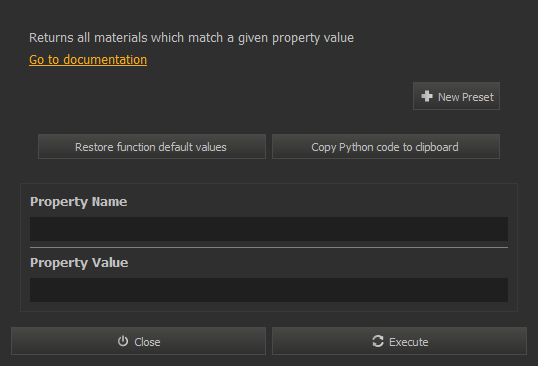The height and width of the screenshot is (366, 538).
Task: Click the 'Returns all materials' description text
Action: pos(191,38)
